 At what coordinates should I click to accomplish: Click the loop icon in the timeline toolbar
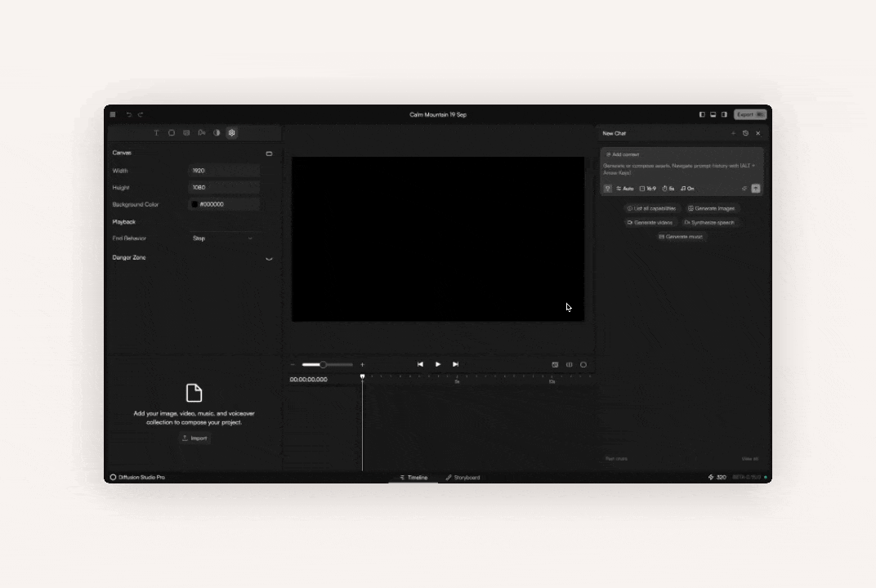583,364
